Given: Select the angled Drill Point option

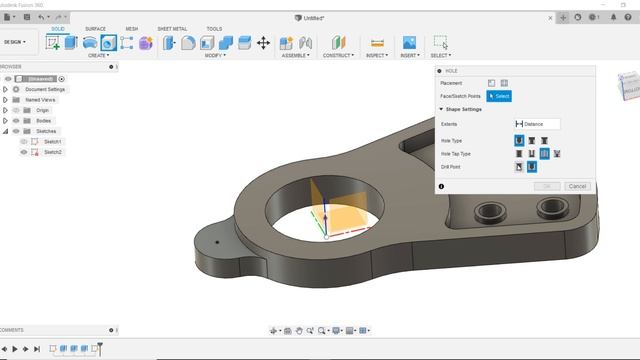Looking at the screenshot, I should [532, 167].
